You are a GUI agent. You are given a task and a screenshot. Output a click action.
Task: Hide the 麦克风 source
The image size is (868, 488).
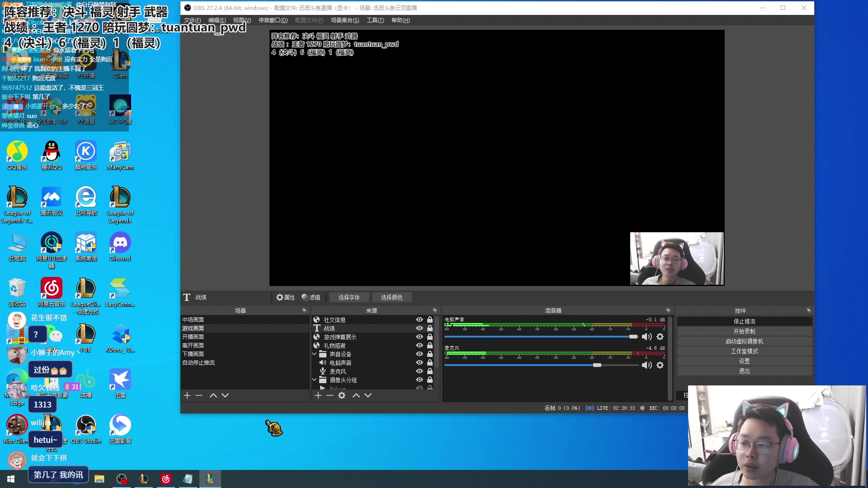click(x=420, y=371)
